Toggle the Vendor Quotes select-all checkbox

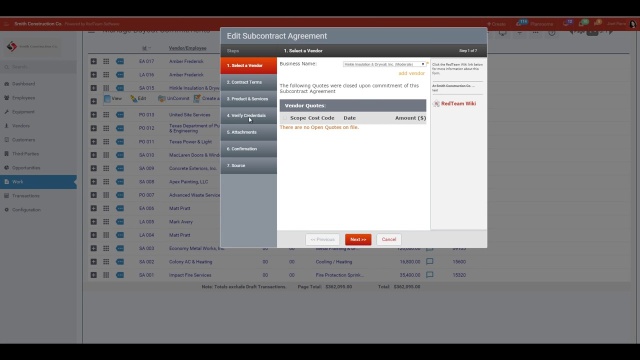coord(285,118)
